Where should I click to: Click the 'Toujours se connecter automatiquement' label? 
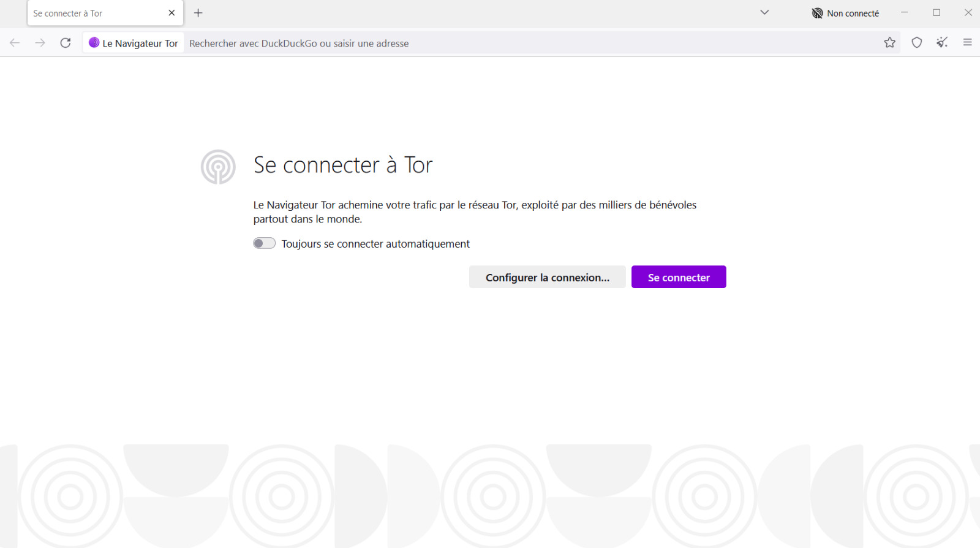pyautogui.click(x=375, y=244)
